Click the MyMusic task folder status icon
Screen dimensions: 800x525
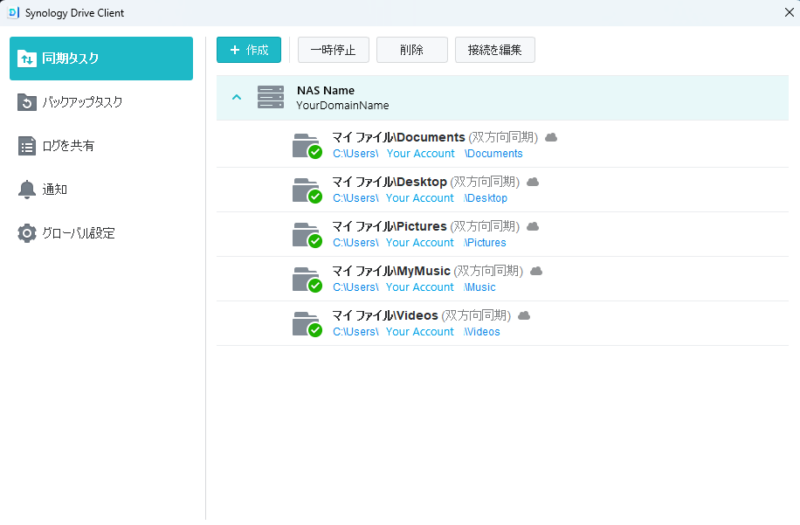point(307,279)
